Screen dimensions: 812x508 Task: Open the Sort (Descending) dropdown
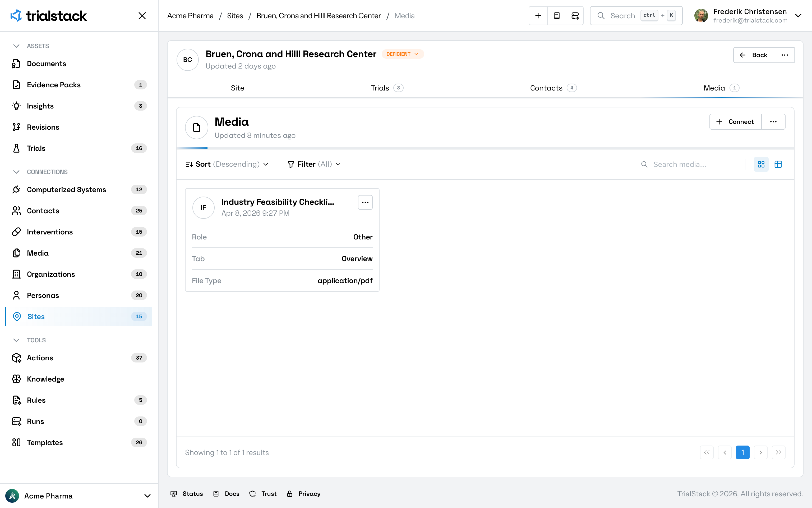coord(227,164)
